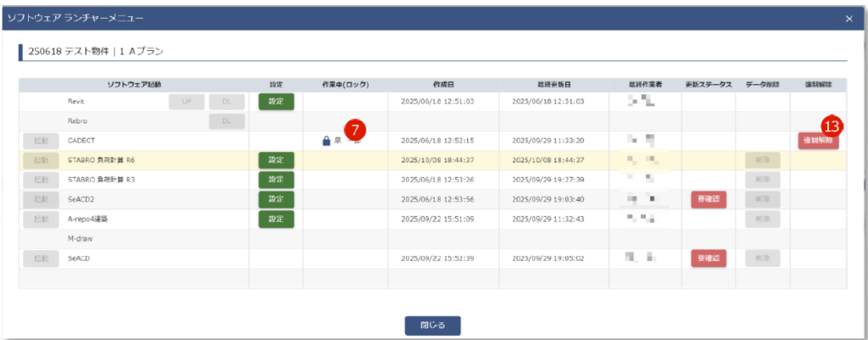Click the red number 7 annotation badge
Viewport: 868px width, 340px height.
[x=358, y=130]
